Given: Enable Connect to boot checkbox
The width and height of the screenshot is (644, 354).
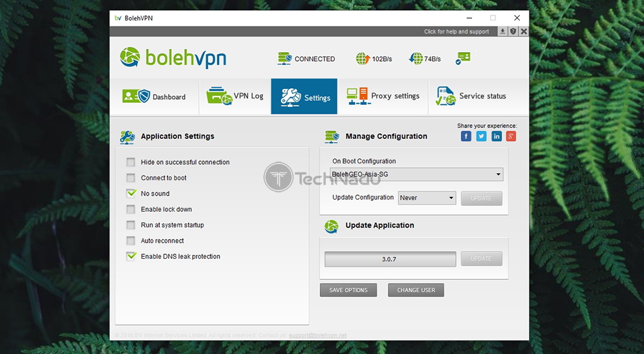Looking at the screenshot, I should point(131,178).
